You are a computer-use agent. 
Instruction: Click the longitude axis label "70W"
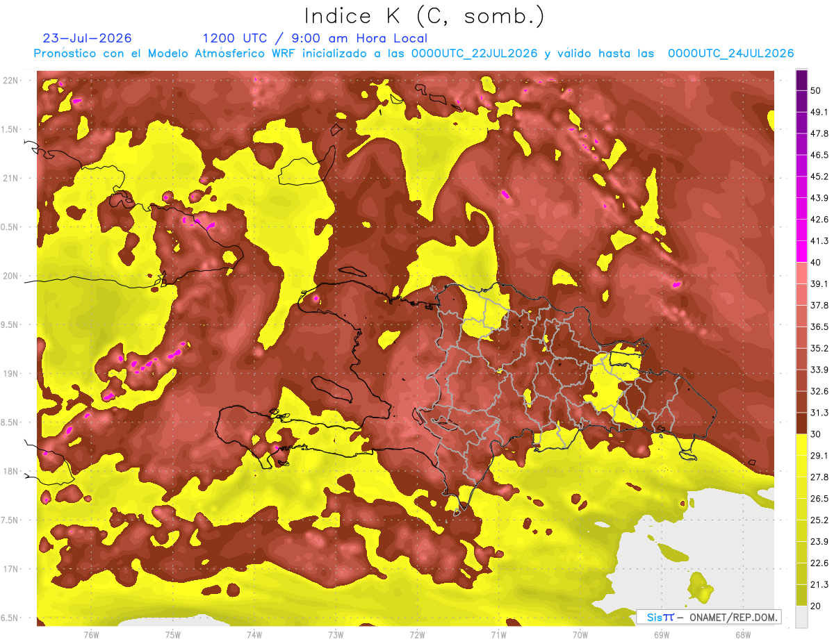click(x=580, y=634)
